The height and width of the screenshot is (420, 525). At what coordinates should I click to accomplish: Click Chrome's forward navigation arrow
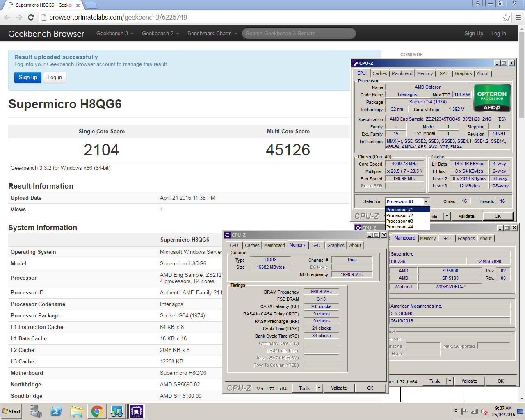[19, 17]
